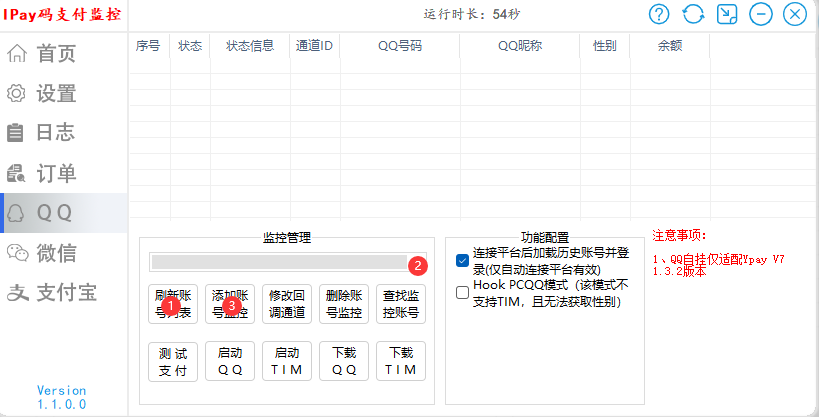Click the 运行时长 runtime text
The width and height of the screenshot is (819, 417).
point(472,14)
